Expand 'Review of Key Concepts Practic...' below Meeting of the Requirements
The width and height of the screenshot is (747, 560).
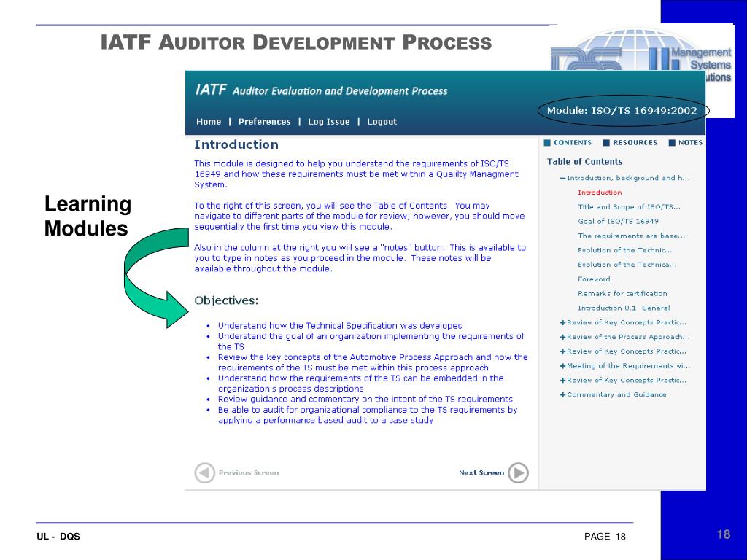[563, 380]
